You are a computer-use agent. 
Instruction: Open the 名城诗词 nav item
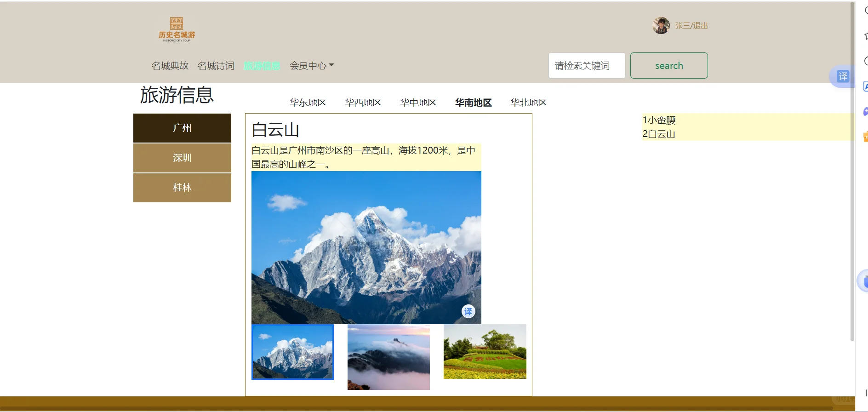[216, 66]
